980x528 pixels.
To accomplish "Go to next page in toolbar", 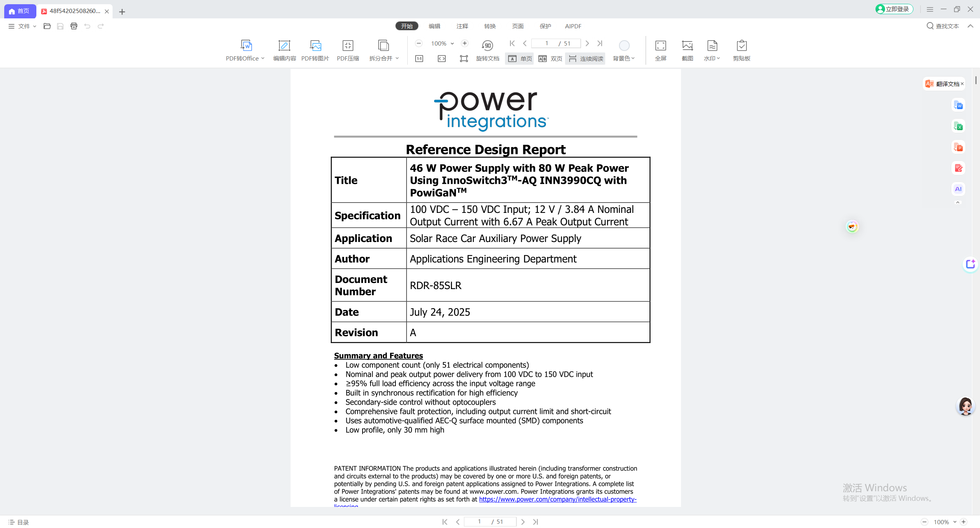I will (x=587, y=43).
